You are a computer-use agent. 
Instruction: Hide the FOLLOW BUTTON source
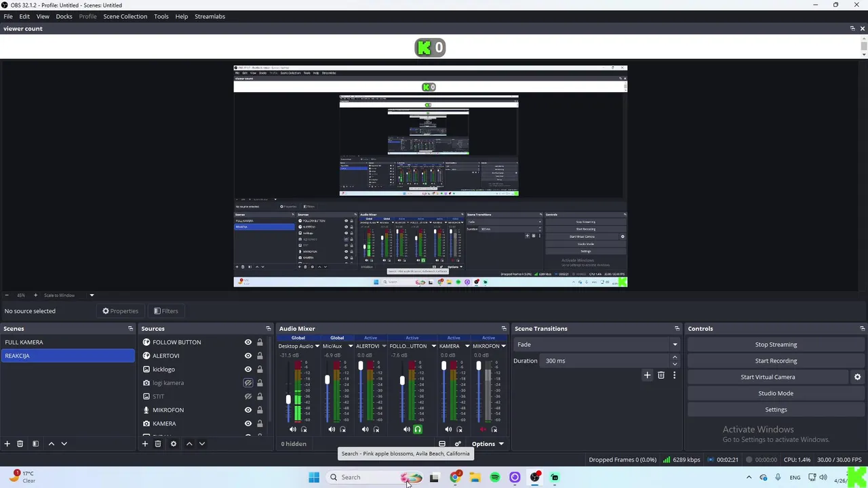[248, 342]
